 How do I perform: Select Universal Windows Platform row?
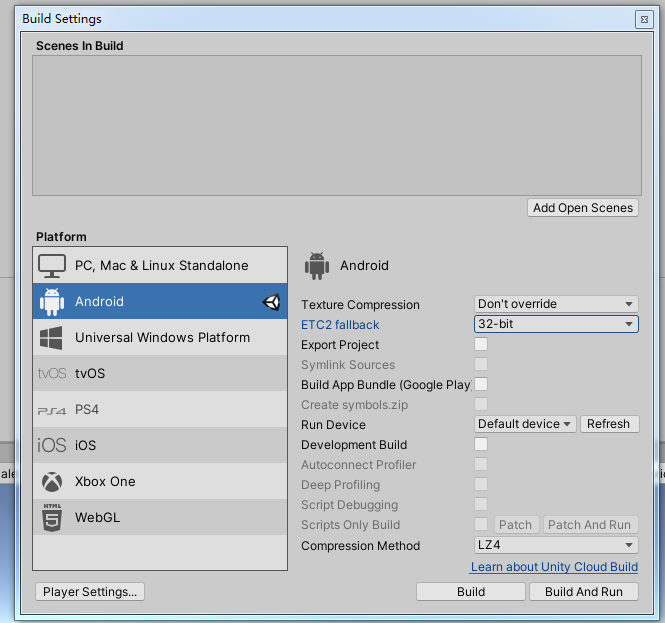pyautogui.click(x=160, y=337)
